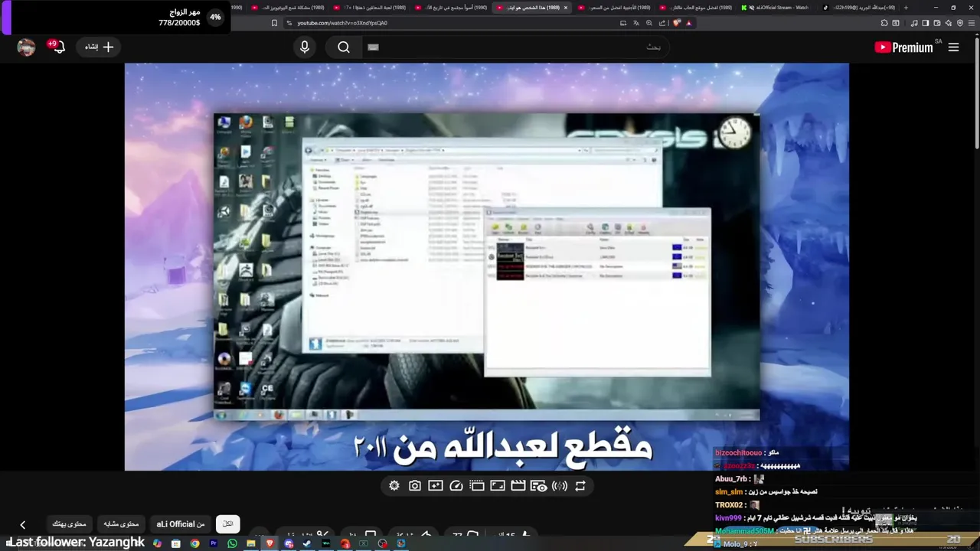Open the account avatar menu
Viewport: 980px width, 551px height.
[27, 47]
